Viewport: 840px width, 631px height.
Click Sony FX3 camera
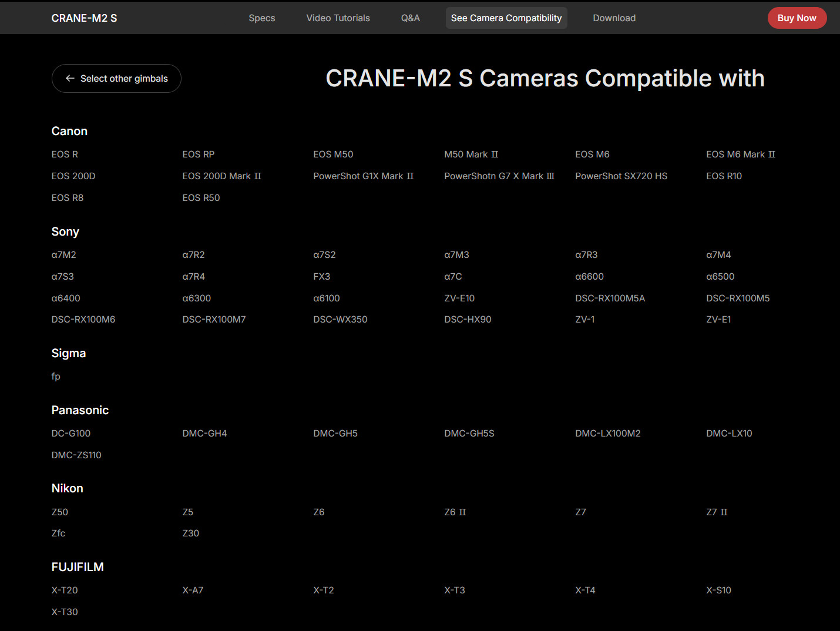point(322,277)
